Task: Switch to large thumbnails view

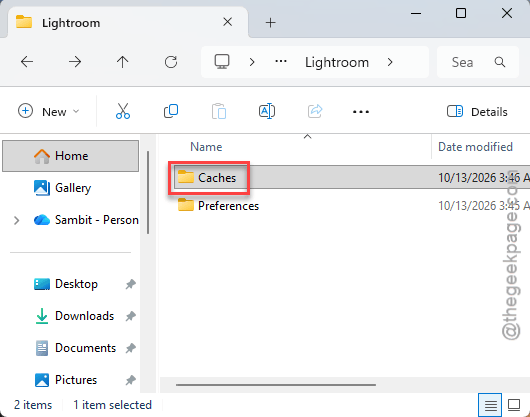Action: [x=514, y=404]
